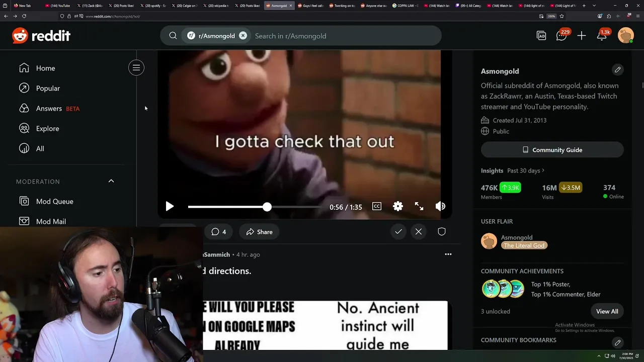This screenshot has height=362, width=644.
Task: Open Explore in the sidebar
Action: [39, 128]
